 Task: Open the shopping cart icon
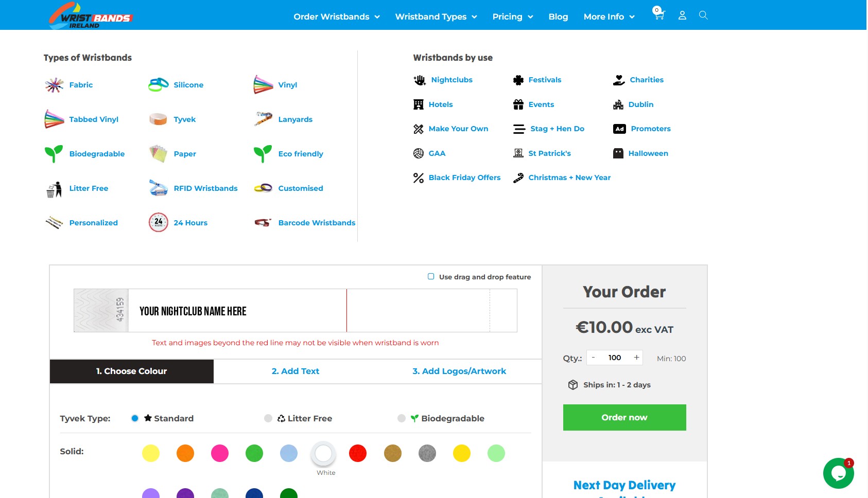pyautogui.click(x=659, y=15)
